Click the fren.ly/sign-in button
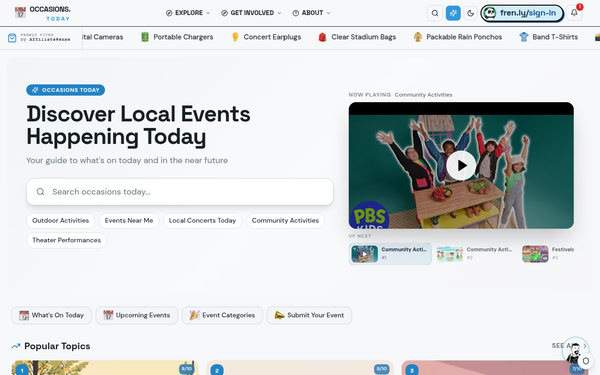The height and width of the screenshot is (375, 600). pos(522,13)
